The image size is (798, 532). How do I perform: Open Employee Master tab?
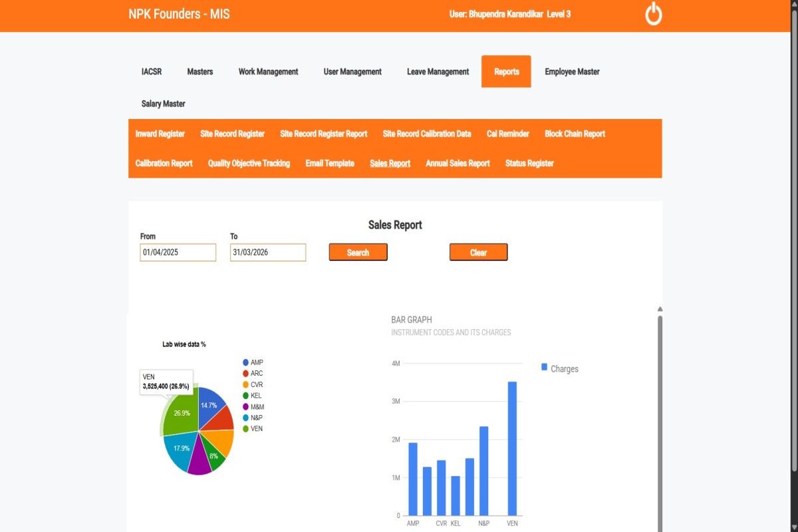coord(572,72)
